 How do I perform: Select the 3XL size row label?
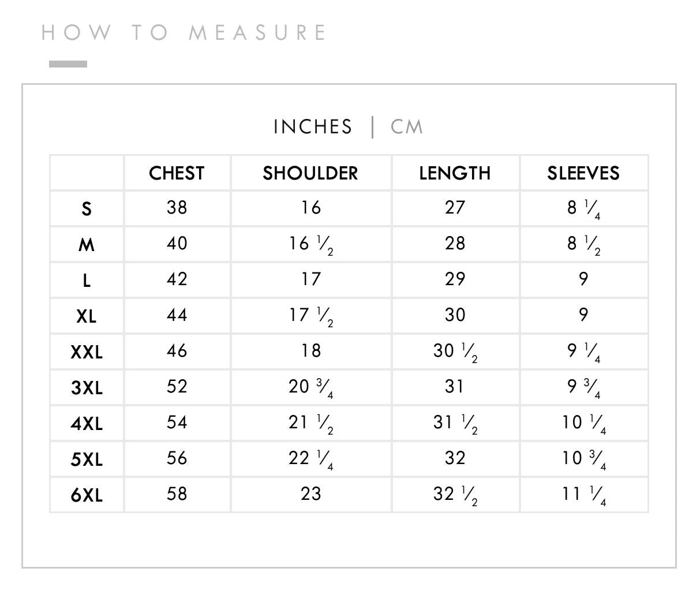tap(87, 388)
